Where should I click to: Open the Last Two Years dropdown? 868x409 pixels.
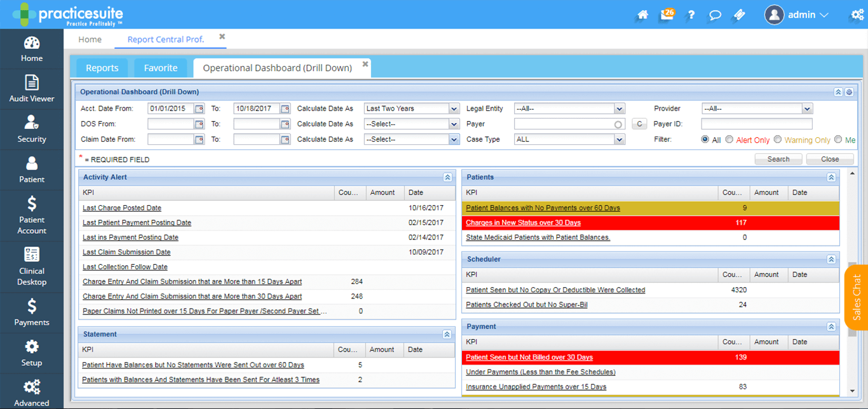point(412,109)
